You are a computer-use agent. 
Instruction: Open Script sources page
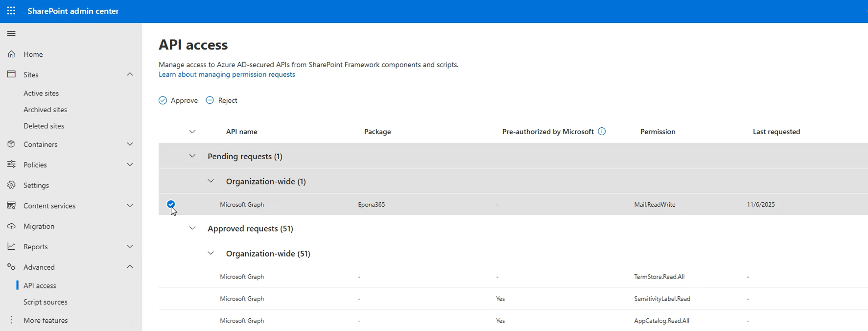[46, 302]
